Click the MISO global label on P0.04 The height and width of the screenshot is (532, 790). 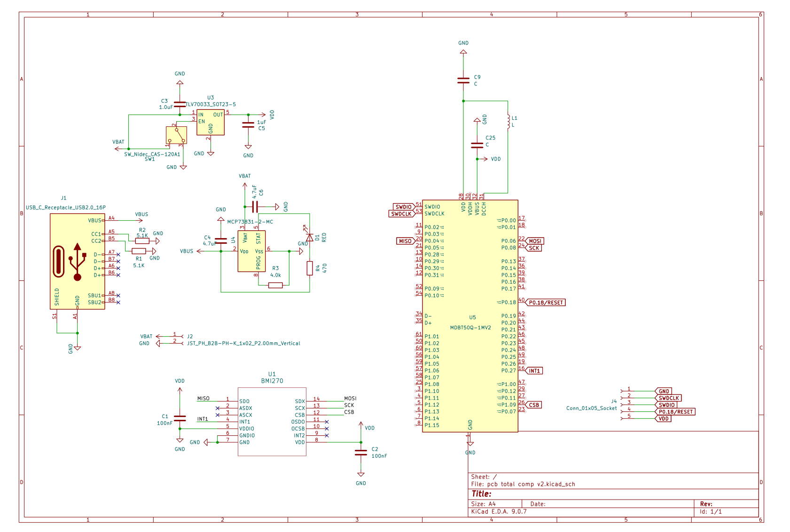coord(406,241)
